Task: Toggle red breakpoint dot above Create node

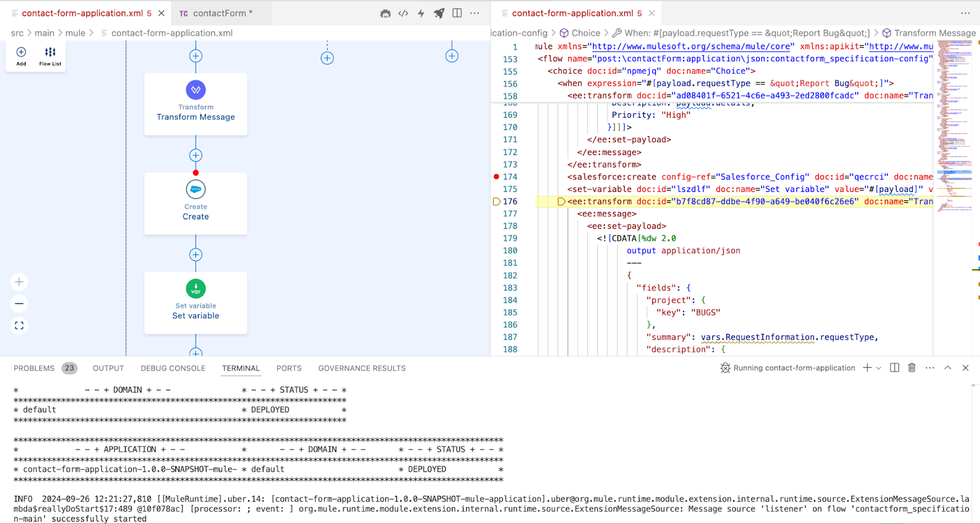Action: point(196,173)
